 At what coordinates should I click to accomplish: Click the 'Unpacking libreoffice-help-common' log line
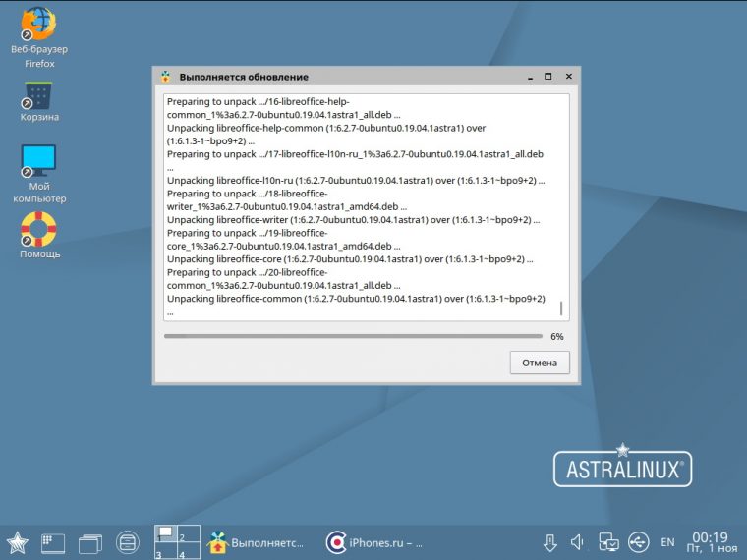(326, 135)
